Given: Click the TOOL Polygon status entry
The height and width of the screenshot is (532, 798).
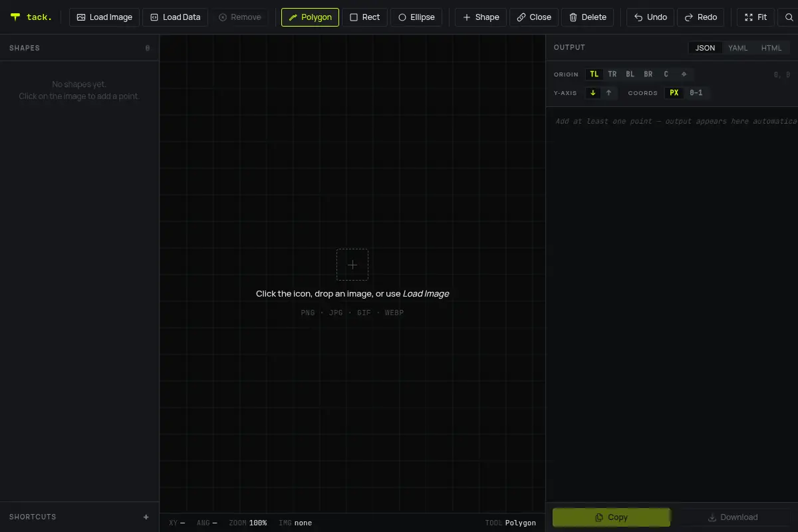Looking at the screenshot, I should coord(511,523).
